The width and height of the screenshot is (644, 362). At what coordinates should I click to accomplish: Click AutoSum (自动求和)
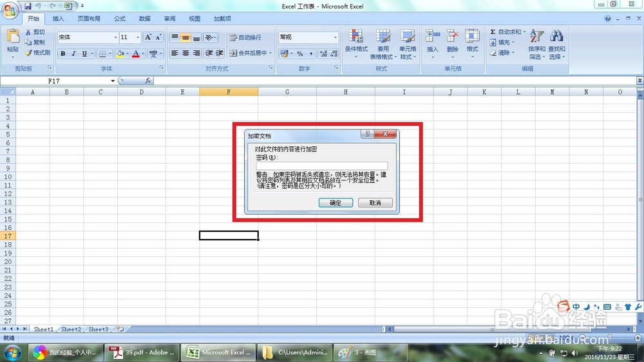pyautogui.click(x=507, y=32)
